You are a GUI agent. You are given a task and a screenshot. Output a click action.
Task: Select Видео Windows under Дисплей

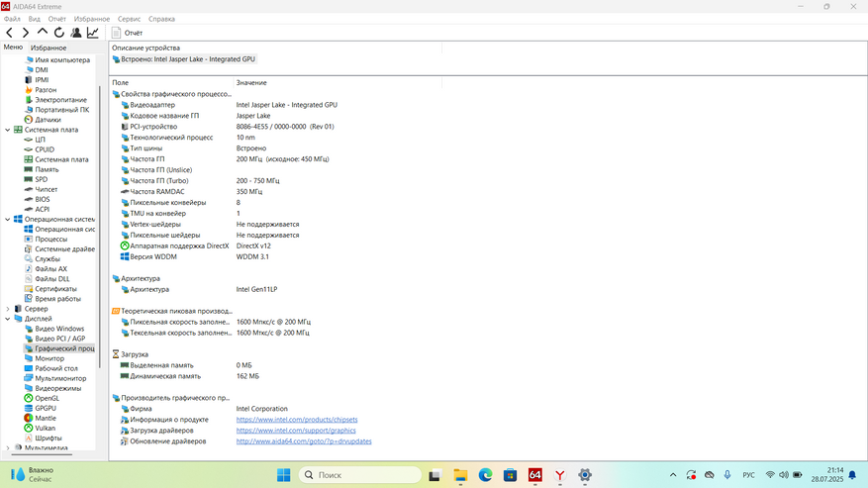[54, 329]
